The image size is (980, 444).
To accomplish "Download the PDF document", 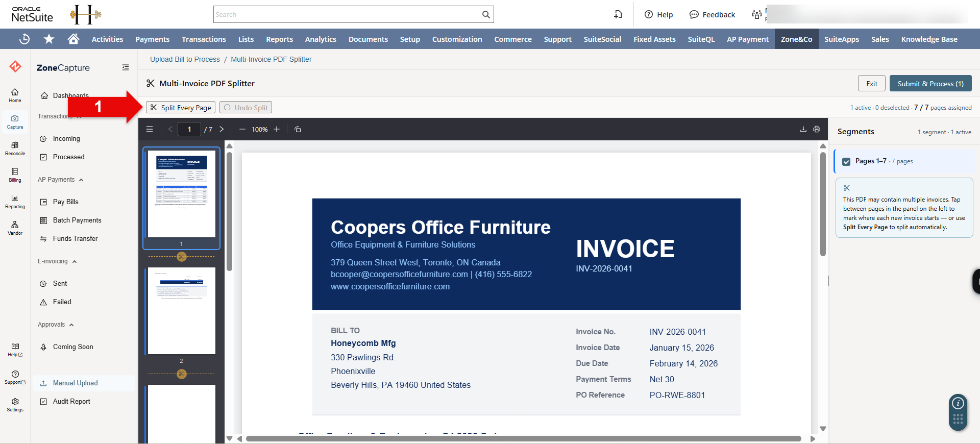I will [x=803, y=129].
